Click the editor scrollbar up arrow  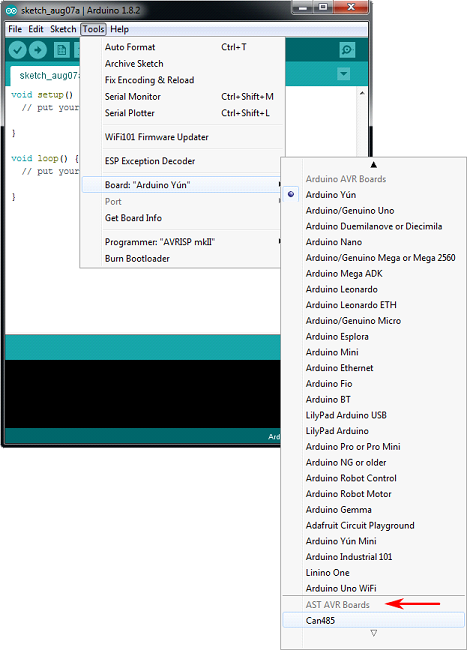click(x=362, y=94)
